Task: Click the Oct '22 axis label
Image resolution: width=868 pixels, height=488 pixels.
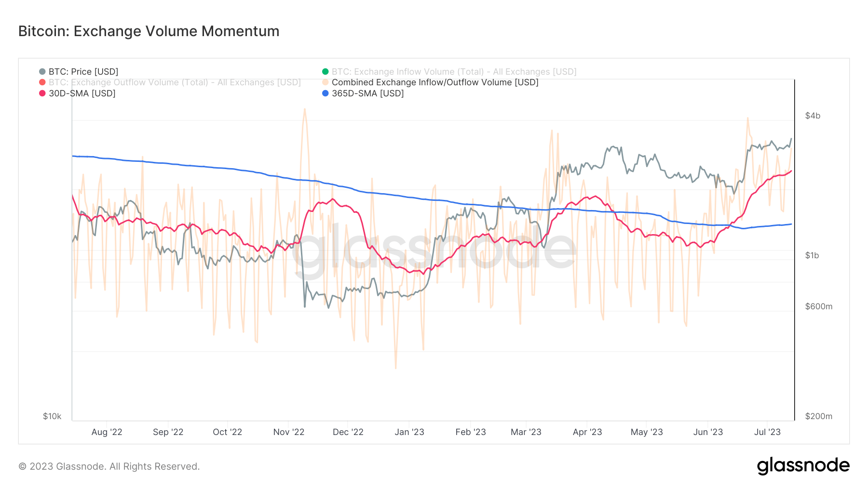Action: (228, 432)
